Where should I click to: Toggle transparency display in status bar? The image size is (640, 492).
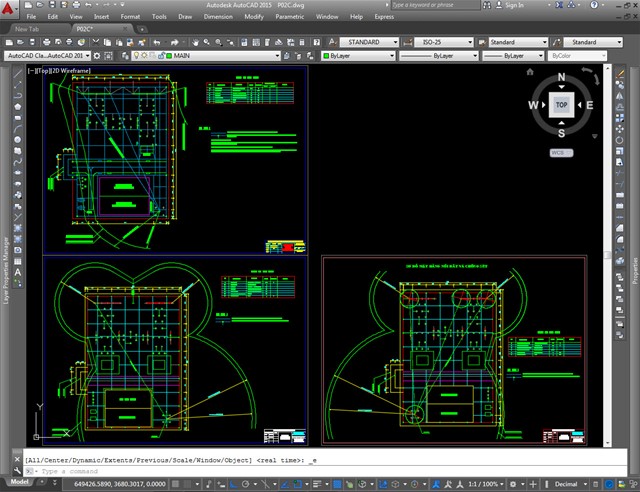tap(337, 484)
